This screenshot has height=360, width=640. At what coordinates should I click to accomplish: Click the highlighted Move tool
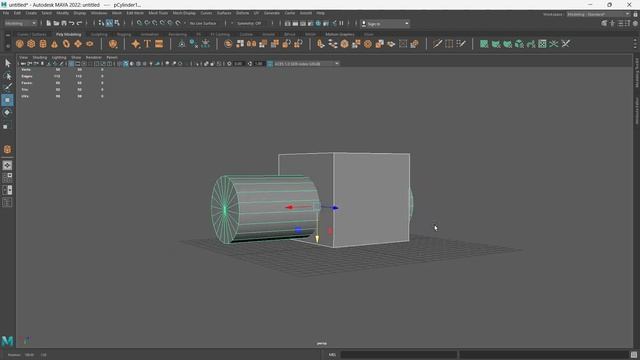pos(7,100)
